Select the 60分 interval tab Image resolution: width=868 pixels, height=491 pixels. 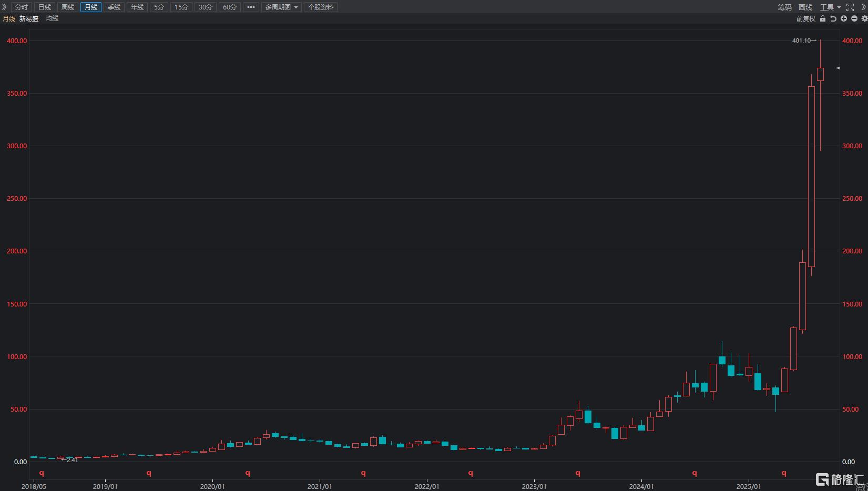click(230, 7)
